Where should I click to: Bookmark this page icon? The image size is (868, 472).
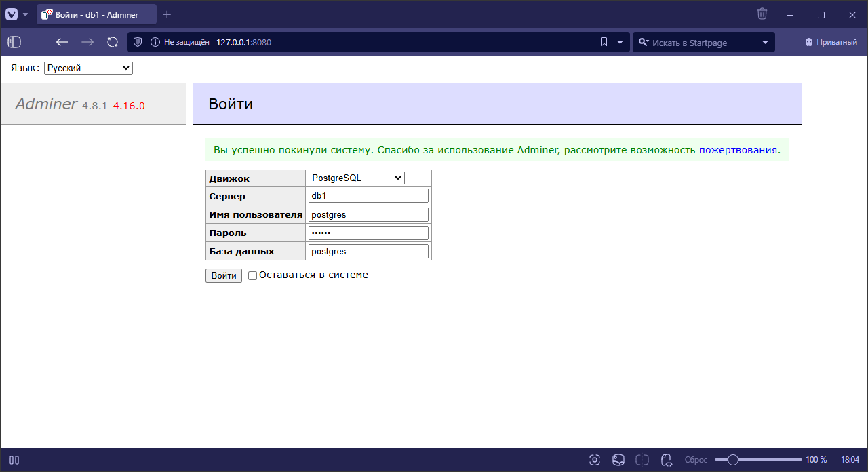(x=604, y=42)
